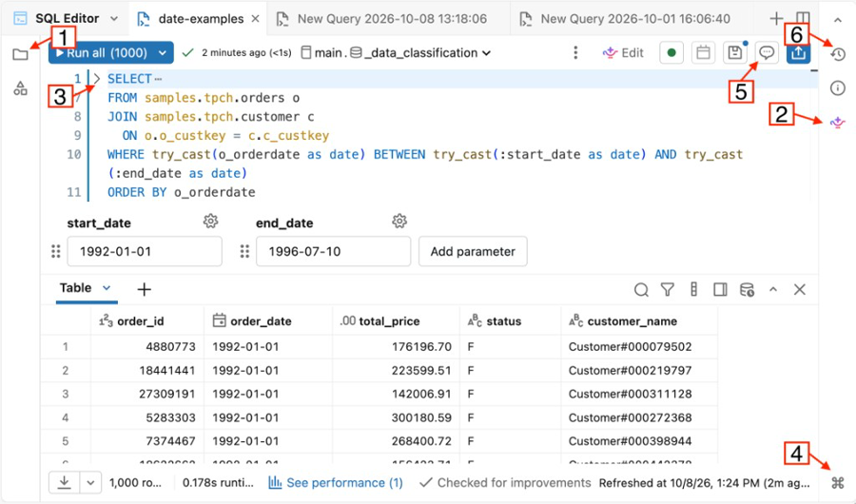Click the 0.178s runtime status text
The height and width of the screenshot is (504, 856).
tap(218, 483)
